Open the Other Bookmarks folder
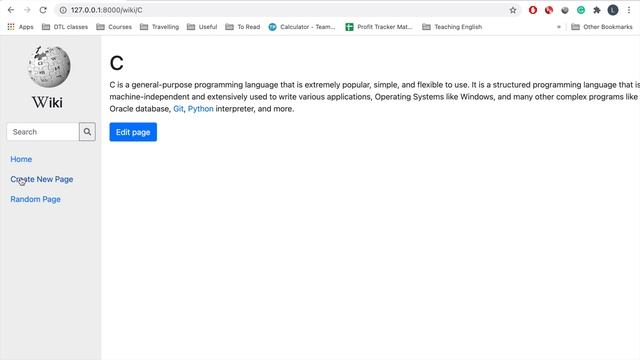Image resolution: width=640 pixels, height=360 pixels. pos(602,27)
